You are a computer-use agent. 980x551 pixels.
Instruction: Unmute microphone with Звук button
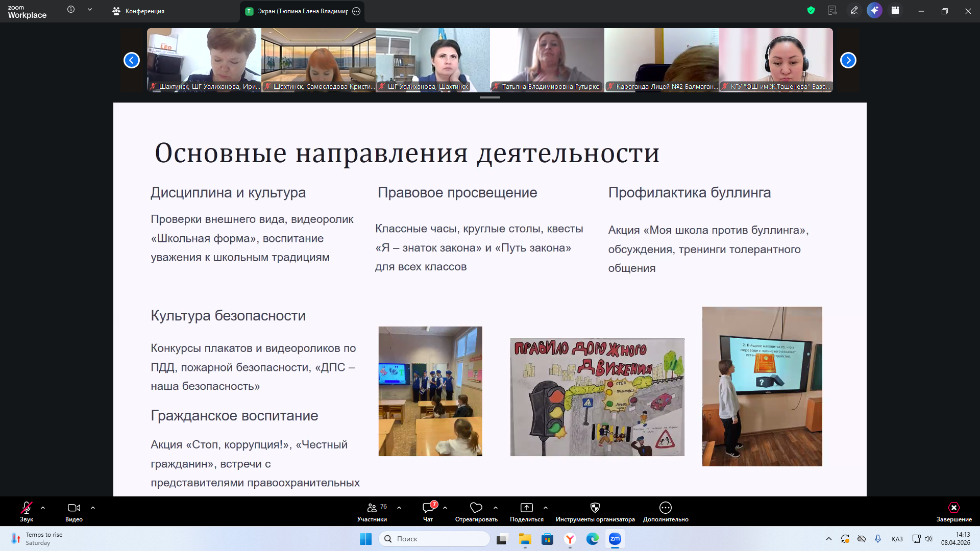coord(27,512)
